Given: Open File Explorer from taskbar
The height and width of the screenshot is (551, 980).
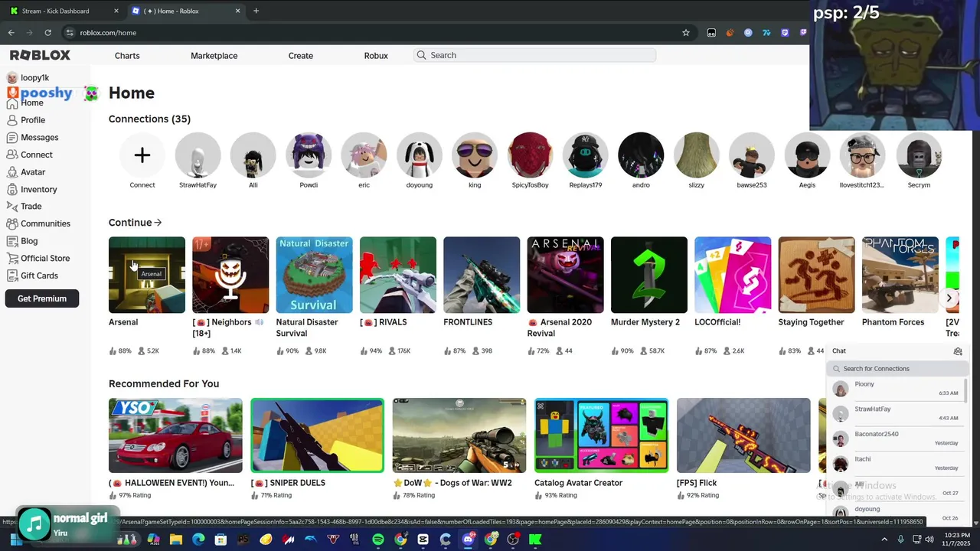Looking at the screenshot, I should tap(176, 540).
